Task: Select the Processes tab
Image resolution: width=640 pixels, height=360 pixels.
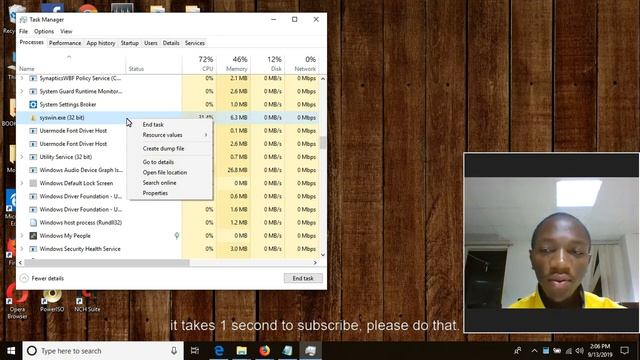Action: point(31,42)
